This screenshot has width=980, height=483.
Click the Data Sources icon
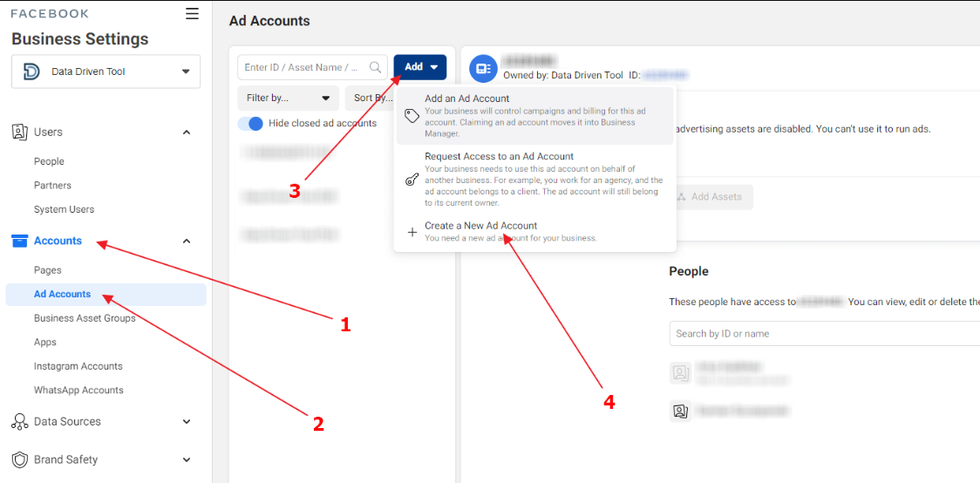(20, 421)
